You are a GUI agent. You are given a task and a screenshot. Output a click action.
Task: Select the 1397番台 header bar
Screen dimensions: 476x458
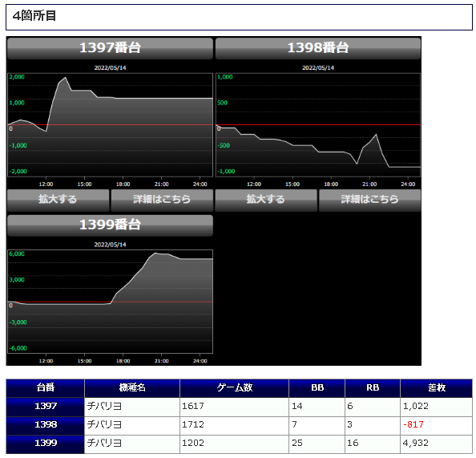pyautogui.click(x=110, y=48)
